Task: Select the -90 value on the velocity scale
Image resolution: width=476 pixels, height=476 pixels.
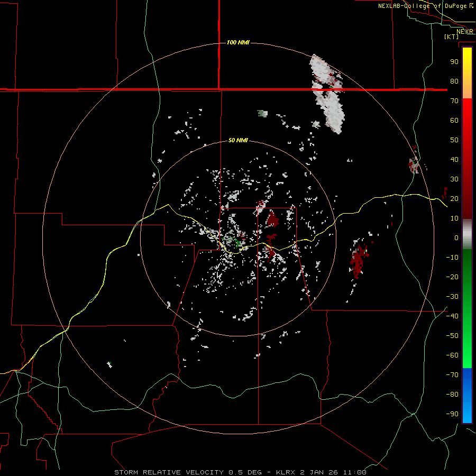Action: [x=452, y=414]
